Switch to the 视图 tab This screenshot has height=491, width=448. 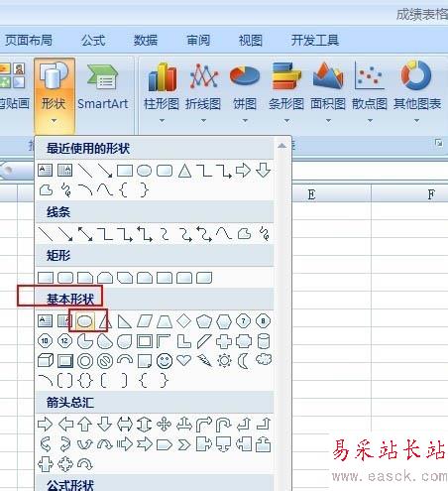250,41
